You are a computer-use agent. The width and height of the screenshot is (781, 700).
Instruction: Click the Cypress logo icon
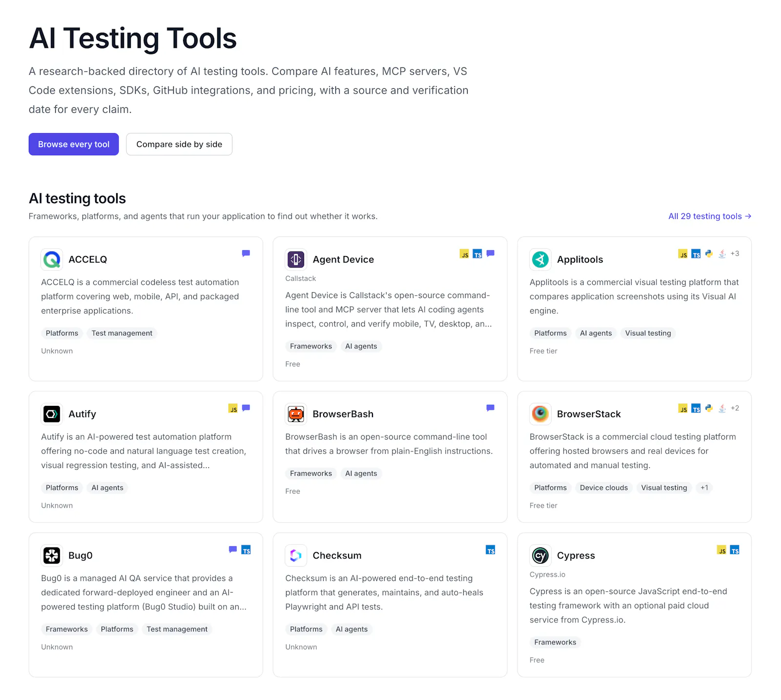coord(540,556)
